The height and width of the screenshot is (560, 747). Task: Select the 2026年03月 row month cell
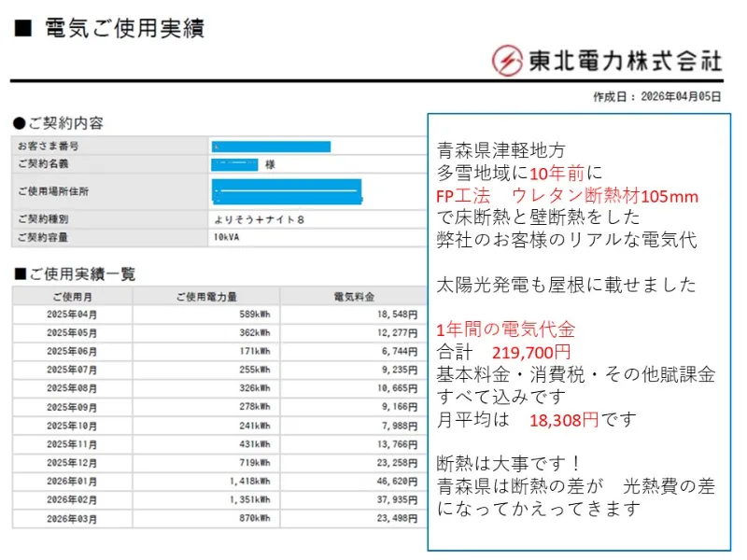72,518
